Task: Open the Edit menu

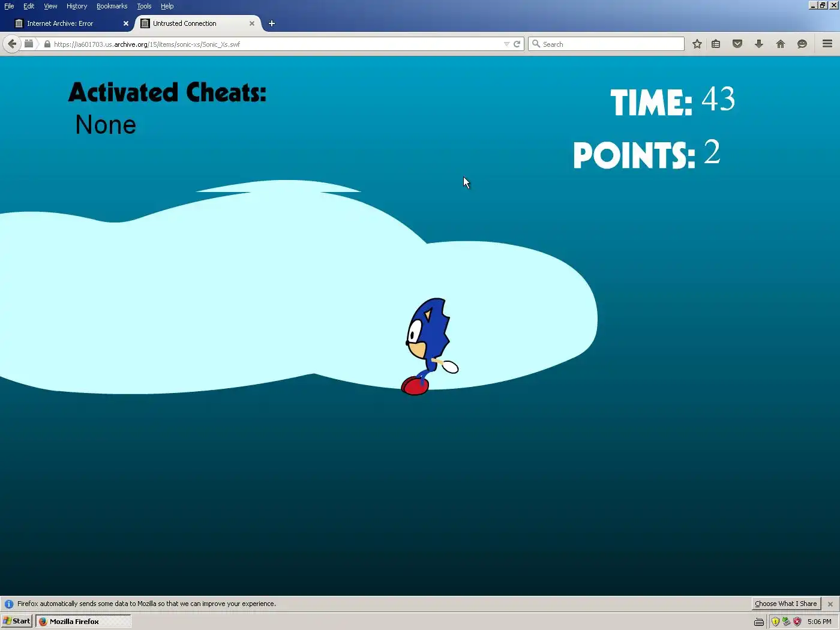Action: click(x=29, y=6)
